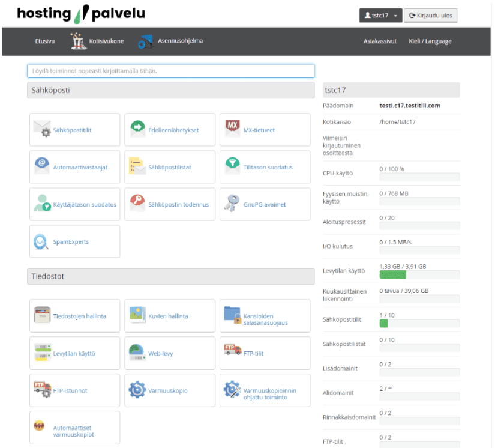Collapse the tstc17 stats panel header
Viewport: 495px width, 448px height.
pos(391,90)
